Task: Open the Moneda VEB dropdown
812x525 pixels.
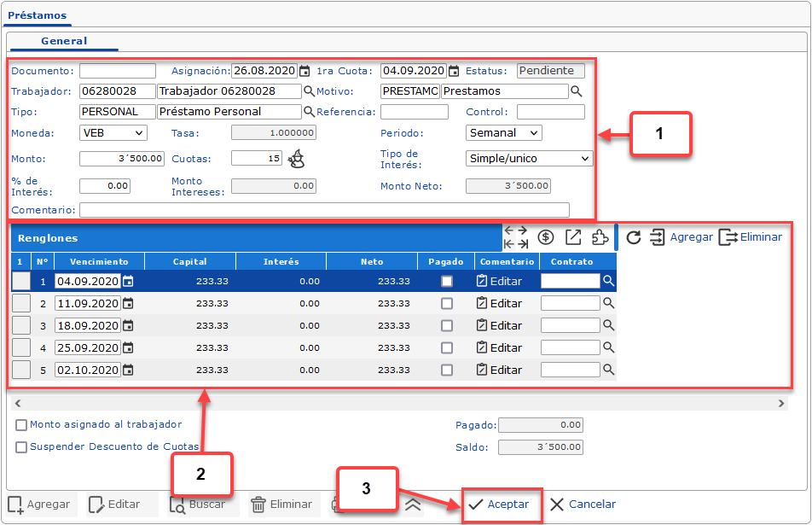Action: 113,133
